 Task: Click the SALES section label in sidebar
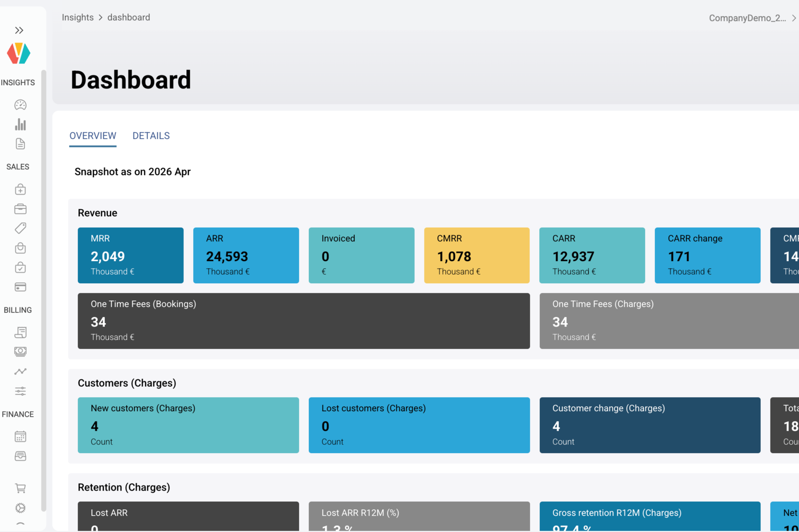[18, 167]
